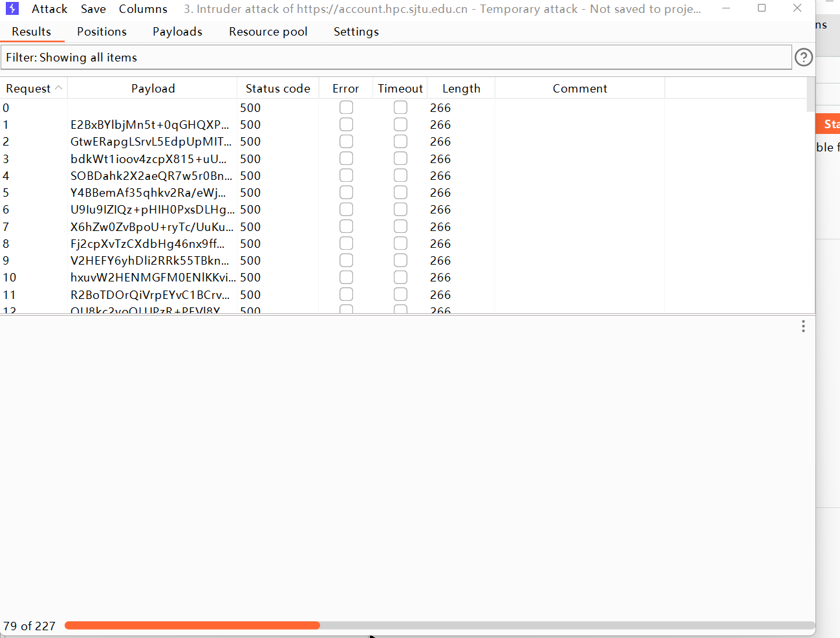Screen dimensions: 840x638
Task: Toggle Error checkbox for request 10
Action: coord(346,277)
